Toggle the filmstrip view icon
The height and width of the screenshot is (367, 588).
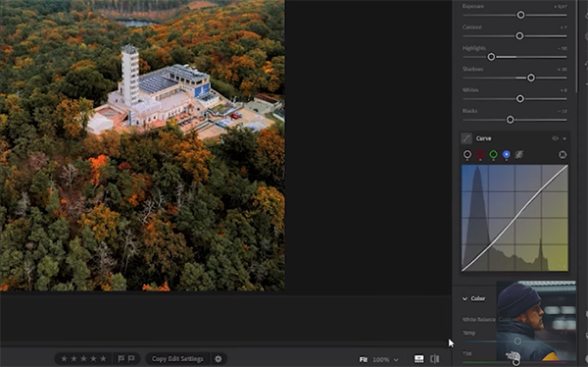coord(418,359)
